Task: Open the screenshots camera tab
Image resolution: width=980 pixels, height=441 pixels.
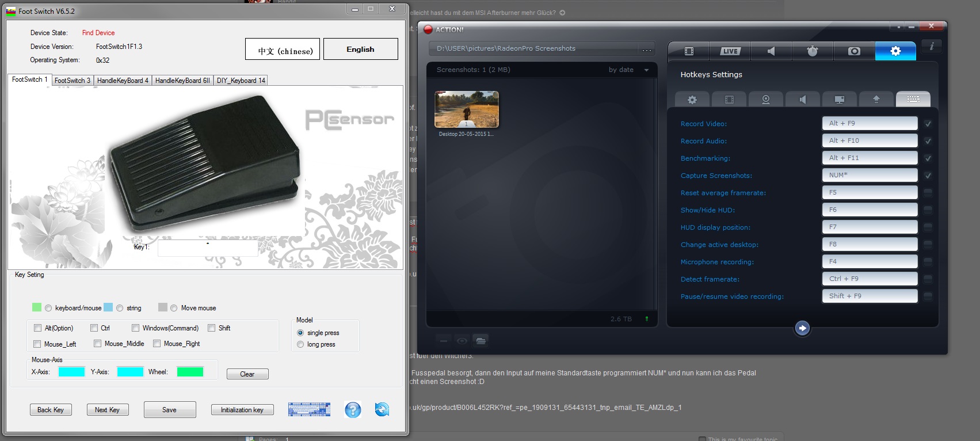Action: coord(854,51)
